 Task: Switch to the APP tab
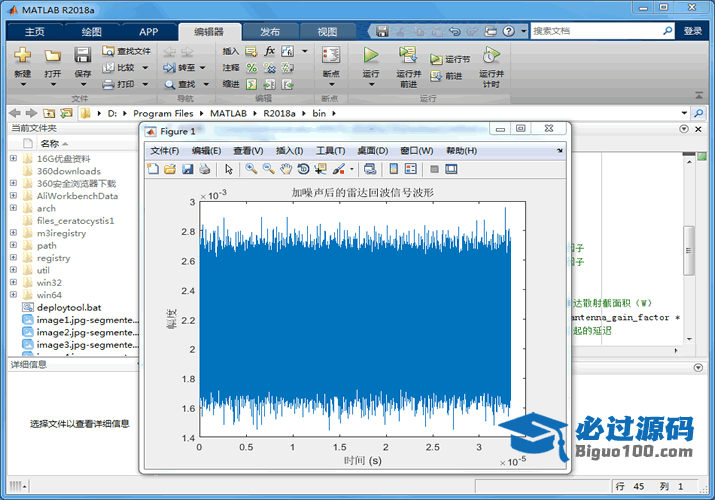coord(149,31)
